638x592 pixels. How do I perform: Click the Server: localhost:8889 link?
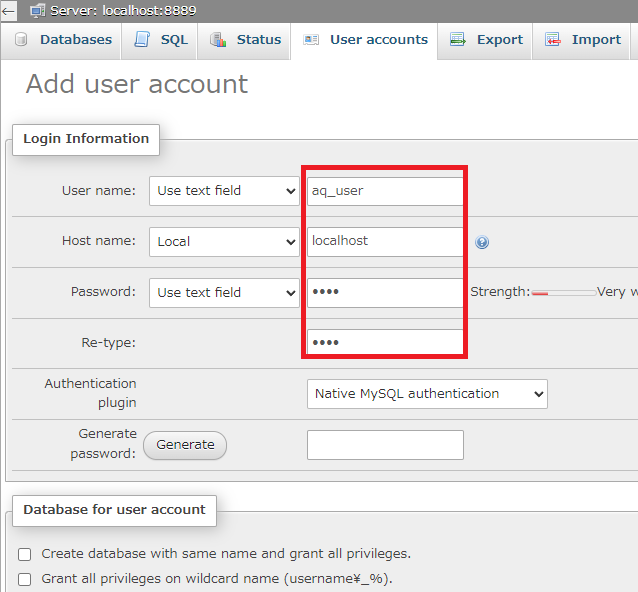123,10
